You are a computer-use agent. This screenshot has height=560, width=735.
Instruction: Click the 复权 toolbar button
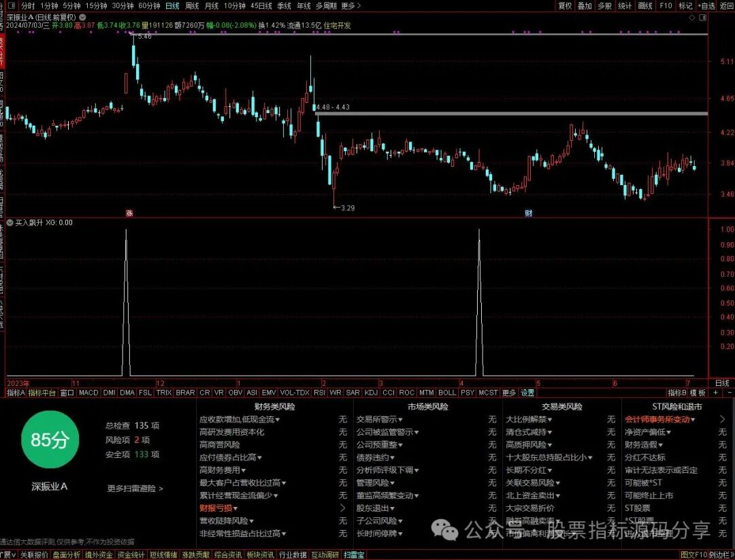tap(565, 5)
